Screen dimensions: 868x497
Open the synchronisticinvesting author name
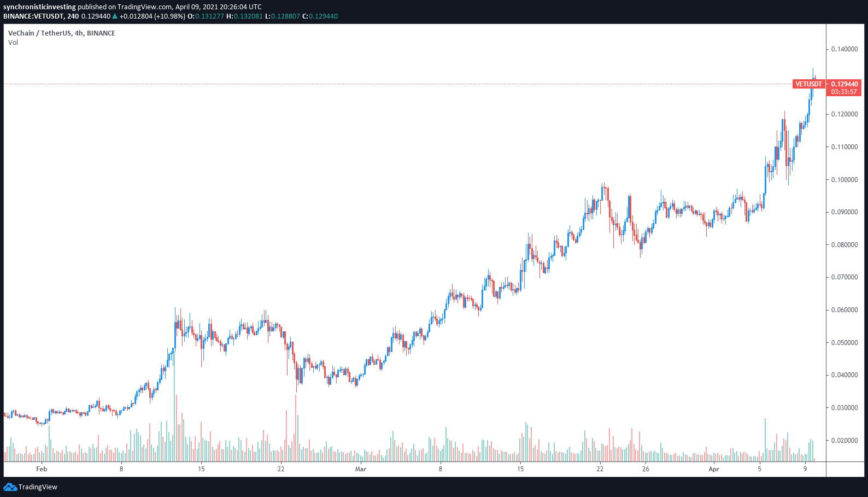tap(39, 7)
